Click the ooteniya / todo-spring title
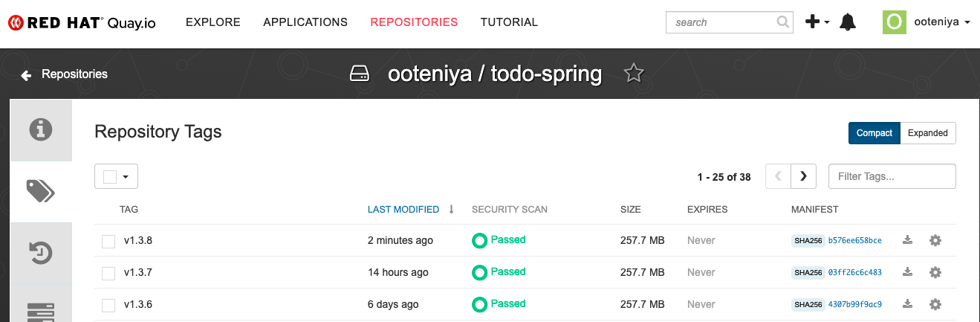 tap(495, 74)
